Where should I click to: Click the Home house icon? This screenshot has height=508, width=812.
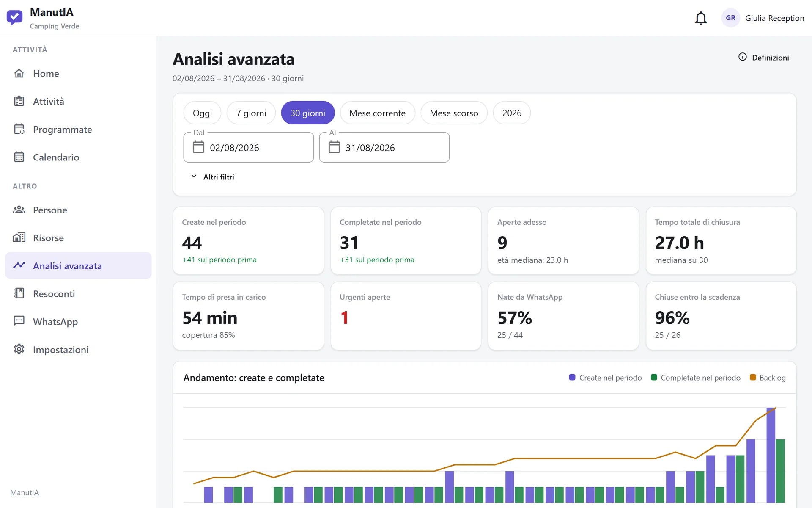[x=19, y=73]
